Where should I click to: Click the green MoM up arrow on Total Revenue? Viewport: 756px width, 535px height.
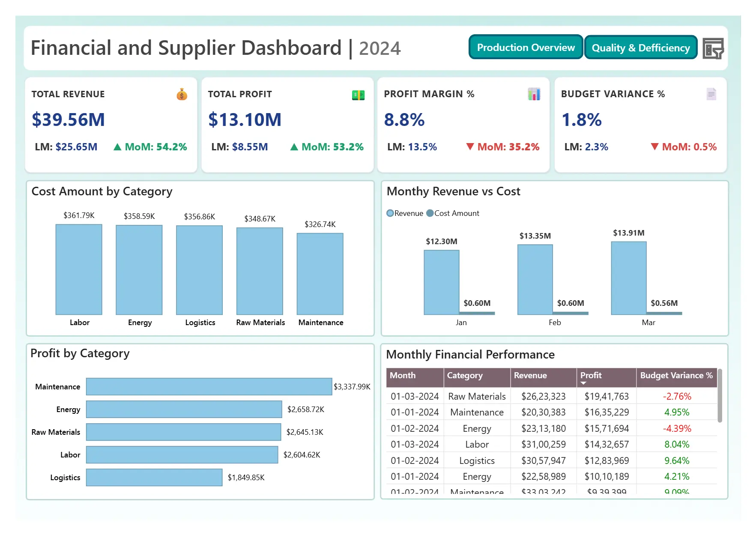click(117, 146)
